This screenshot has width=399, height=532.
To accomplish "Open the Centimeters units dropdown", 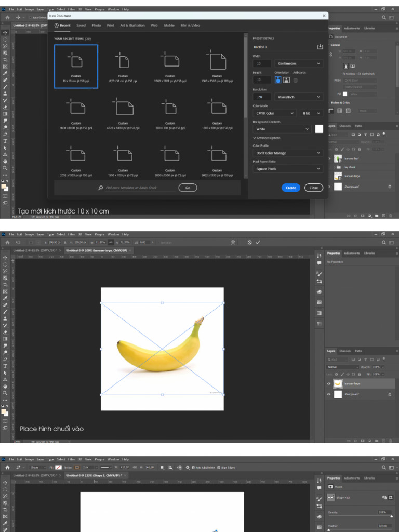I will (299, 63).
